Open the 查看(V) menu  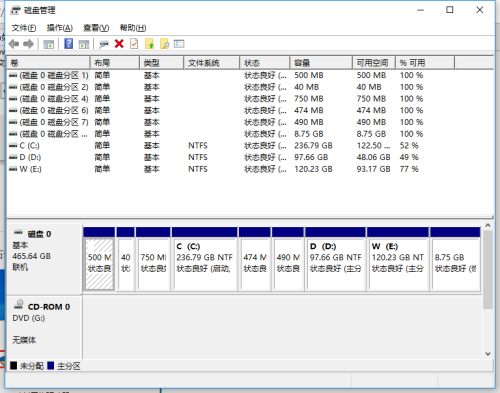click(x=96, y=28)
